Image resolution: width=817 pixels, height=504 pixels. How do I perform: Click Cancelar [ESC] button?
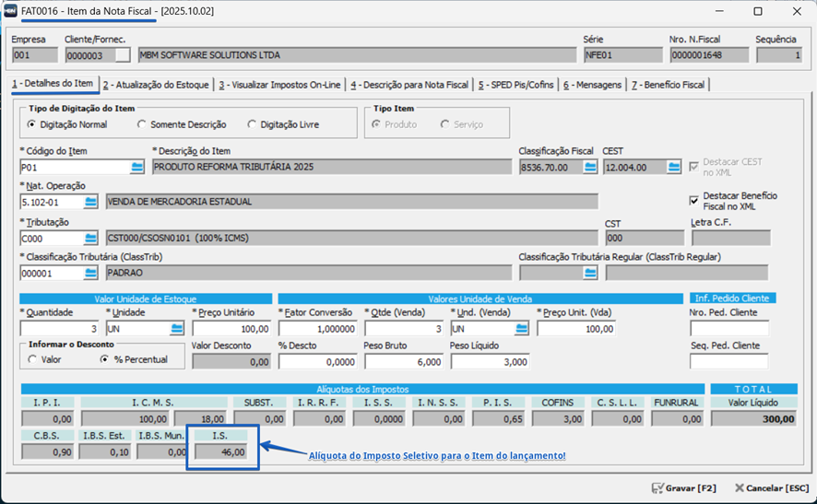point(771,487)
